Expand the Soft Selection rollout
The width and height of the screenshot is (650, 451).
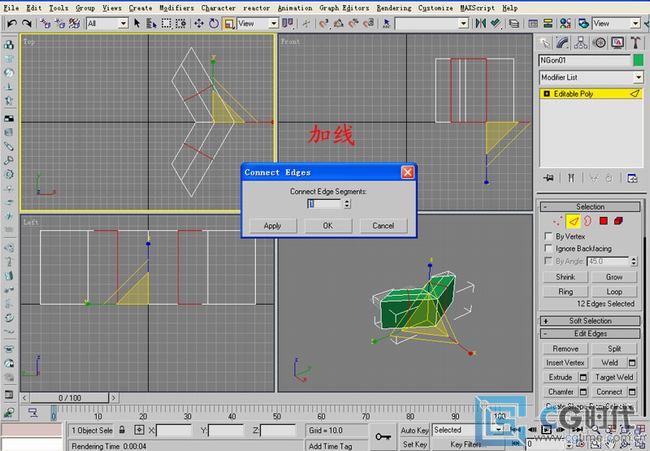tap(590, 321)
